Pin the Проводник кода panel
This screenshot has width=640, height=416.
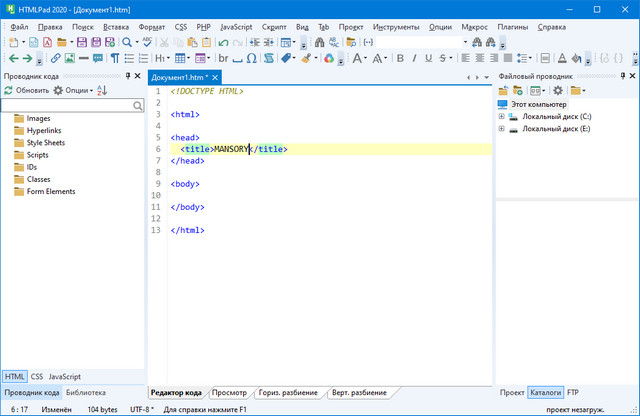[x=127, y=76]
